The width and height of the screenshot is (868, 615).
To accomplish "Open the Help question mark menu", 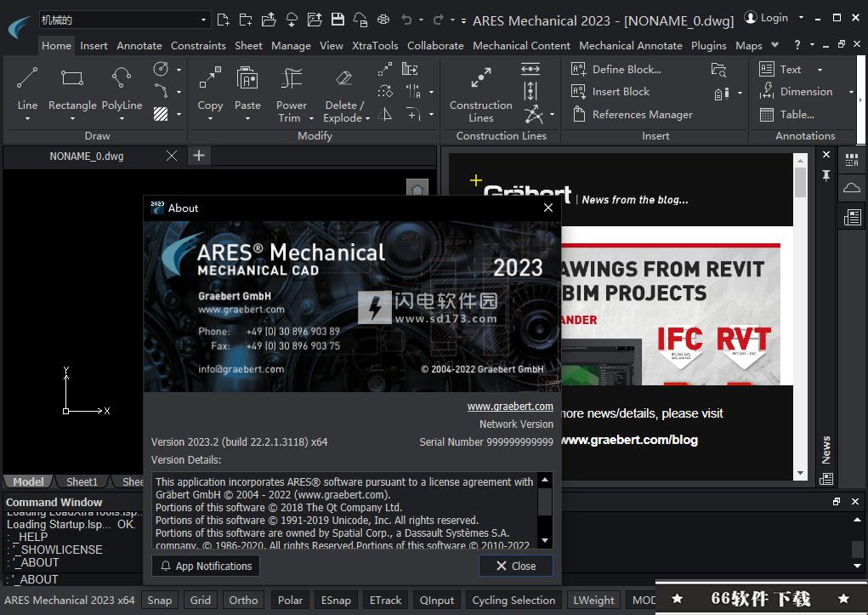I will [x=797, y=45].
